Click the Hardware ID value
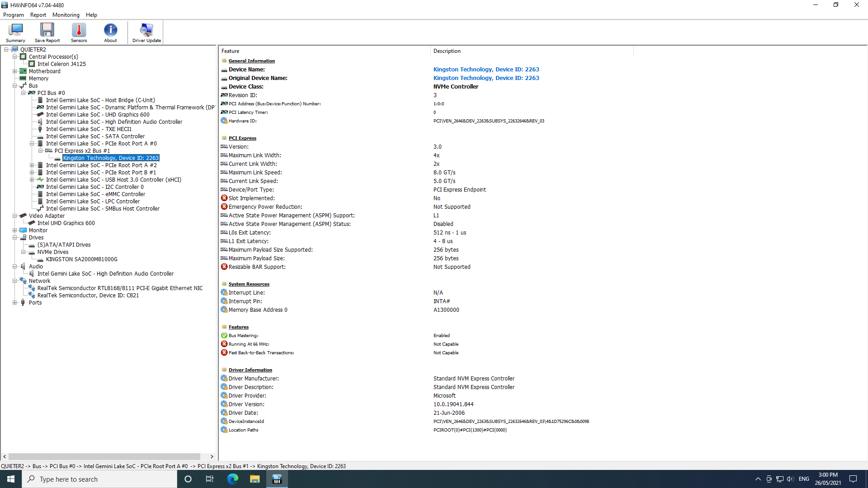 pyautogui.click(x=488, y=121)
